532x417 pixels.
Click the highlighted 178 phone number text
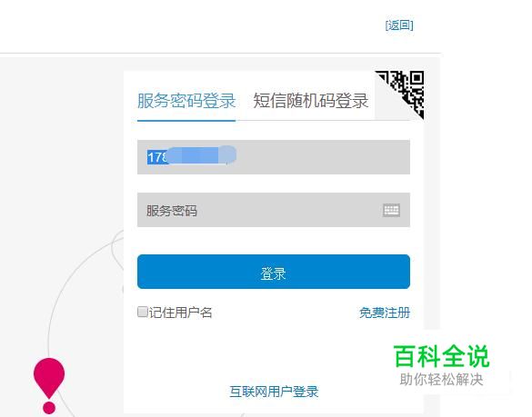tap(157, 157)
